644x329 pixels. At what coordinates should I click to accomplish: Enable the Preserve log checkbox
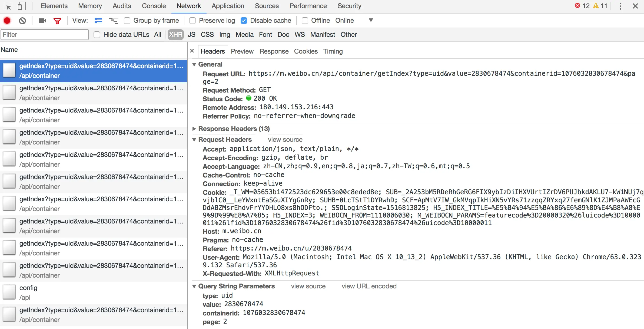(192, 21)
